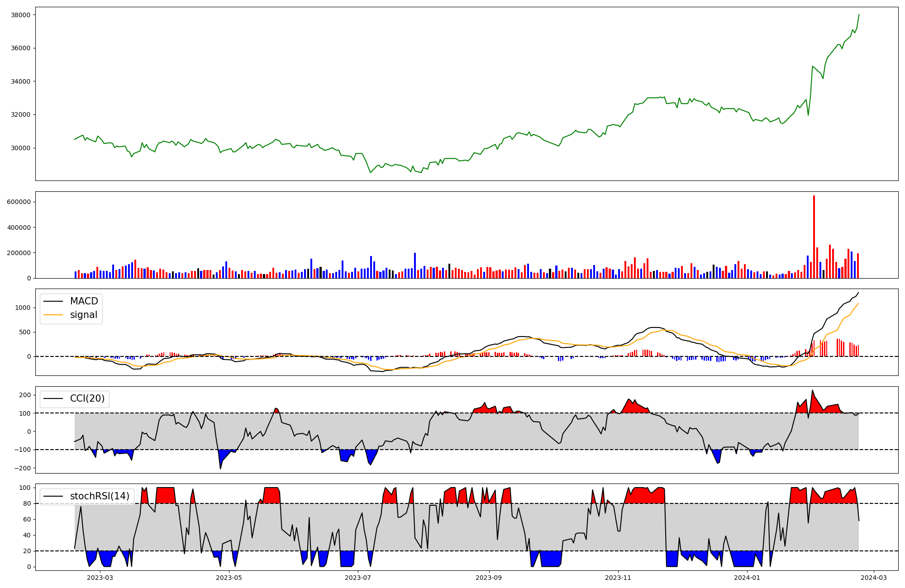Viewport: 905px width, 588px height.
Task: Click the orange signal legend line
Action: pyautogui.click(x=54, y=315)
